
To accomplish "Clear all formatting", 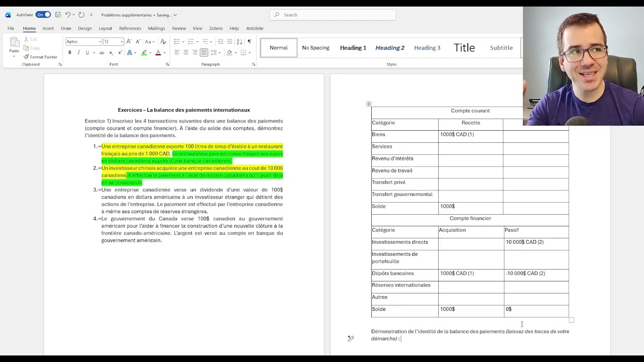I will click(x=163, y=42).
